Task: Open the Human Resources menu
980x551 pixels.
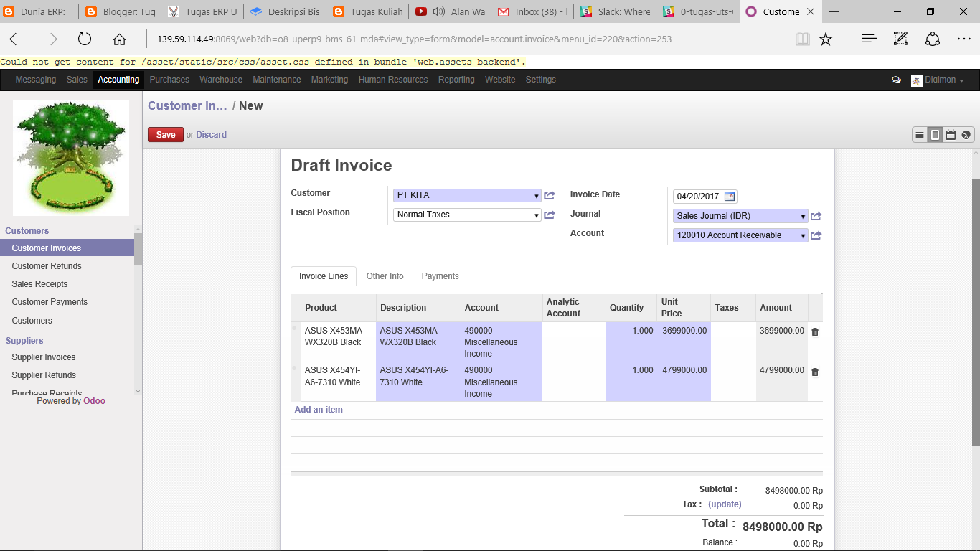Action: click(393, 80)
